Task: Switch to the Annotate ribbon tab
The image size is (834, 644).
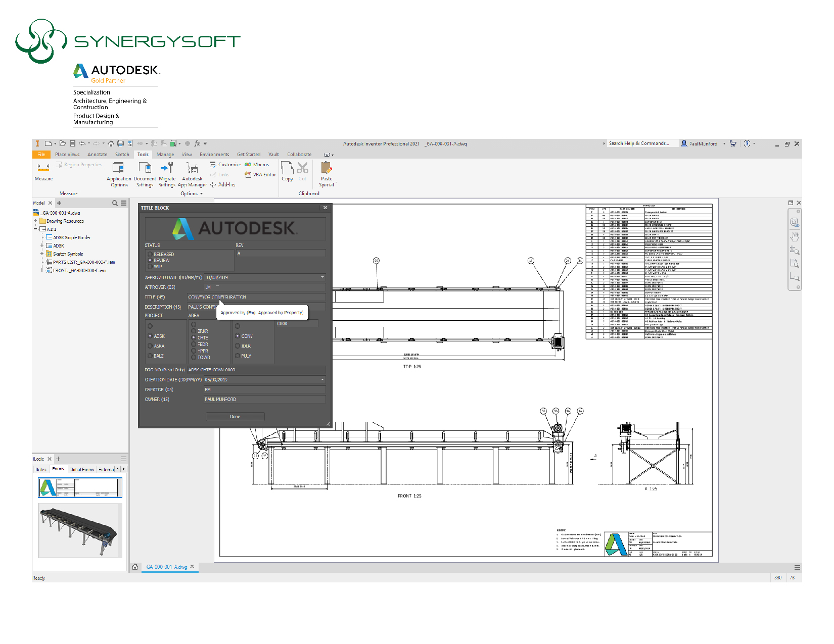Action: click(x=97, y=154)
